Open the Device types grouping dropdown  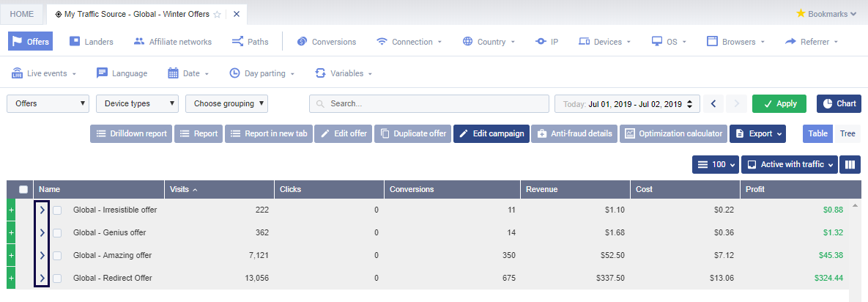pyautogui.click(x=137, y=104)
